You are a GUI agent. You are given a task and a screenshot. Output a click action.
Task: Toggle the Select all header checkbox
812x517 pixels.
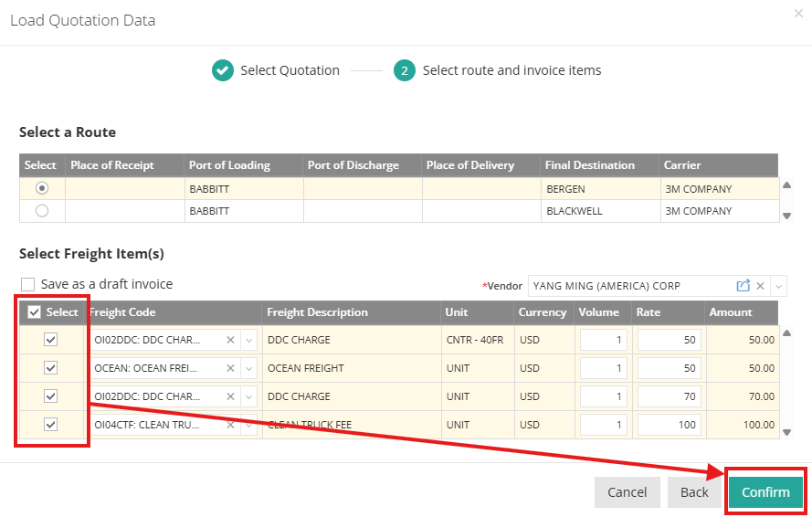click(x=35, y=312)
